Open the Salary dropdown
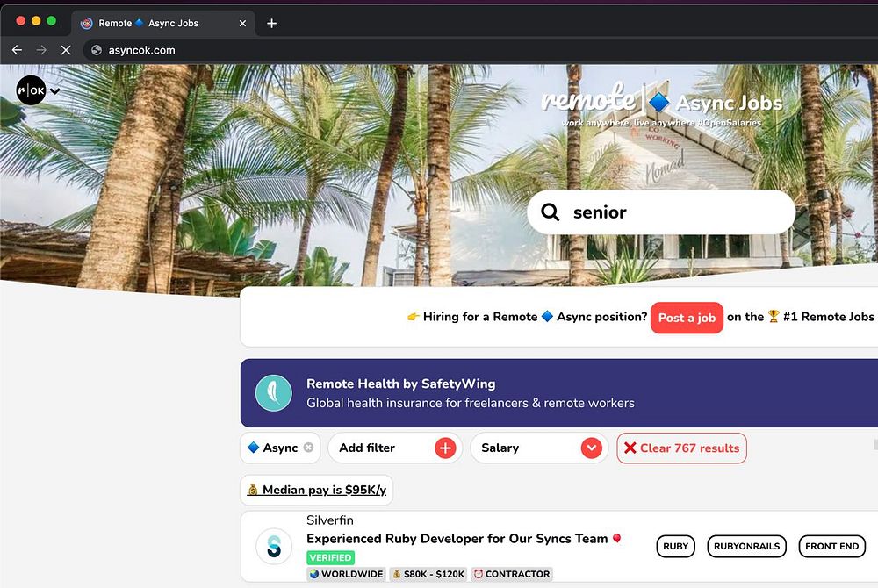The width and height of the screenshot is (878, 588). click(x=539, y=448)
